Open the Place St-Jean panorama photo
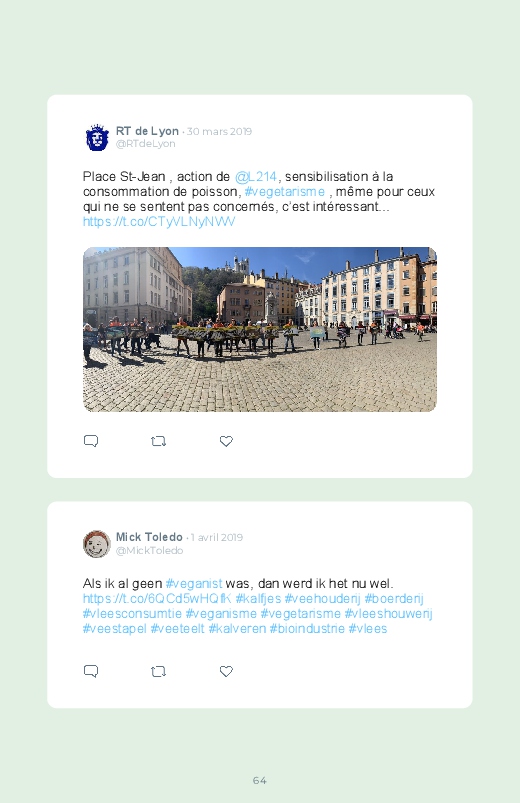 (x=260, y=329)
